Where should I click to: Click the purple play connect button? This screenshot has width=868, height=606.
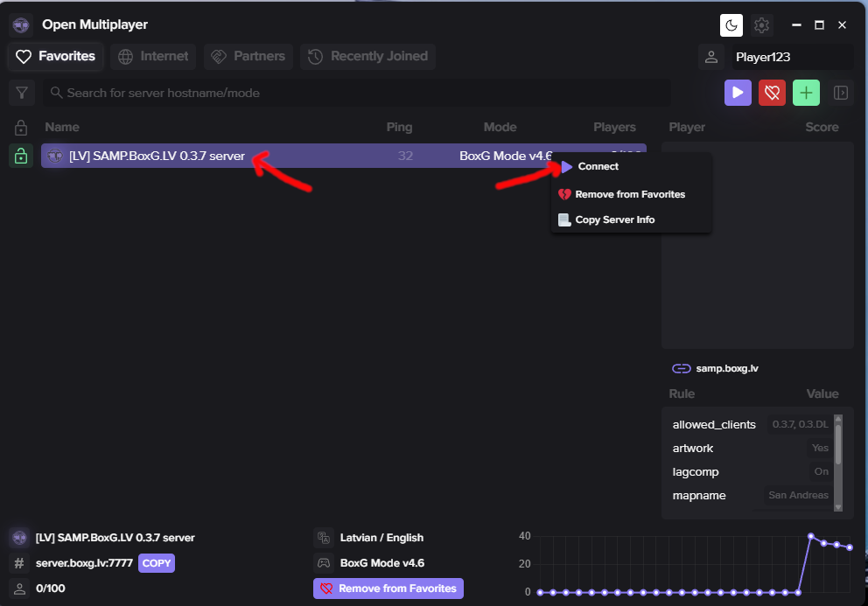[x=738, y=93]
